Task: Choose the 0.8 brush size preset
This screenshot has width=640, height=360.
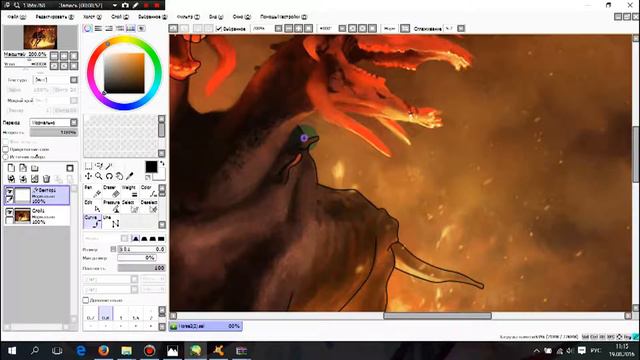Action: 106,313
